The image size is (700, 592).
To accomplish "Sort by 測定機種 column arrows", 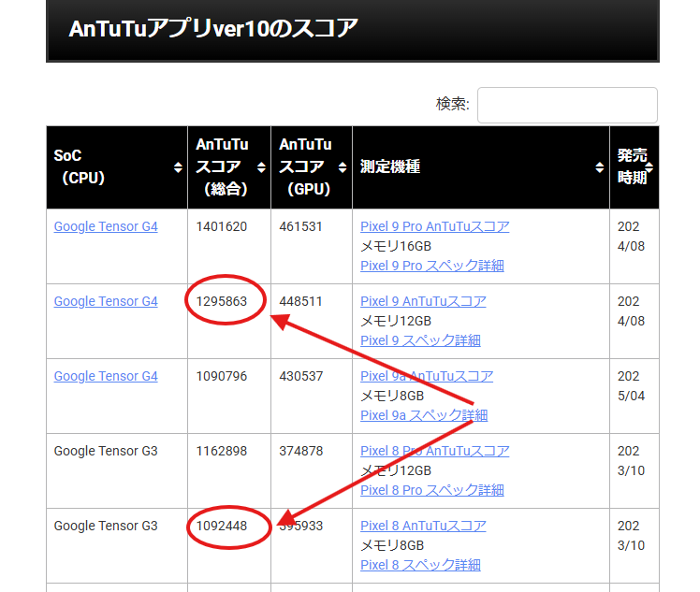I will click(600, 167).
